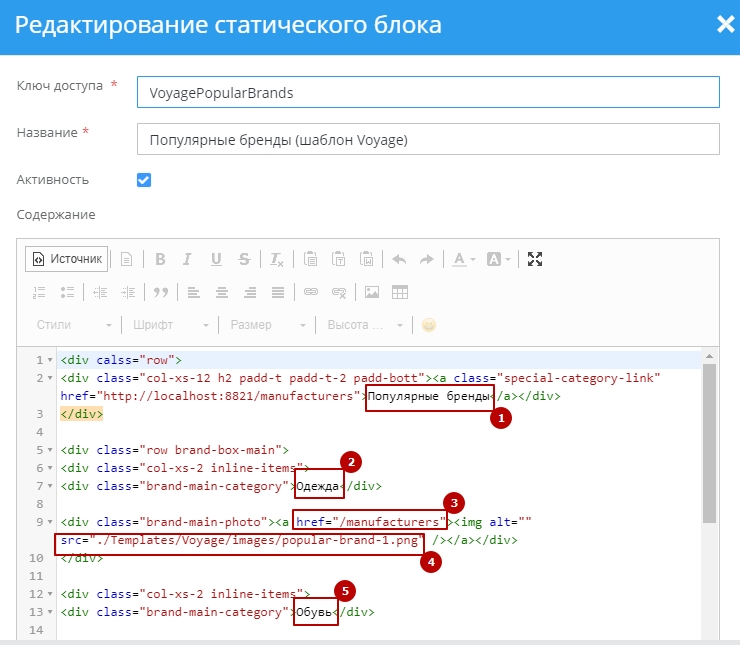Screen dimensions: 740x645
Task: Click the insert image icon
Action: pos(372,292)
